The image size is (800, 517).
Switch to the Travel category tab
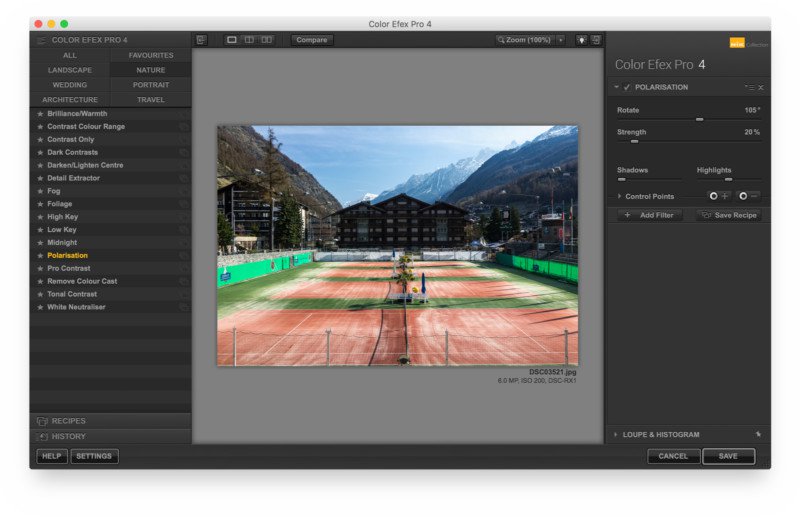pyautogui.click(x=151, y=100)
